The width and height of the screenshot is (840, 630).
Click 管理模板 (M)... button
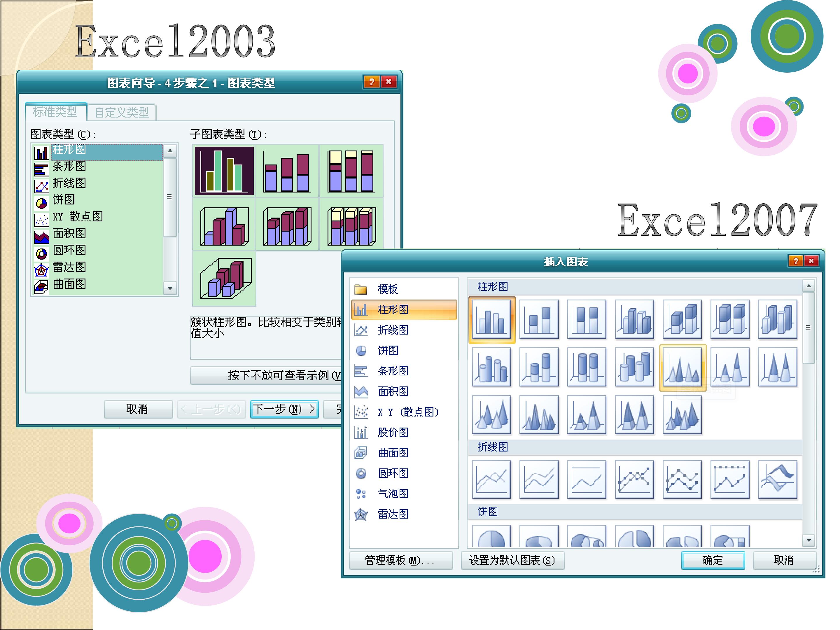401,561
